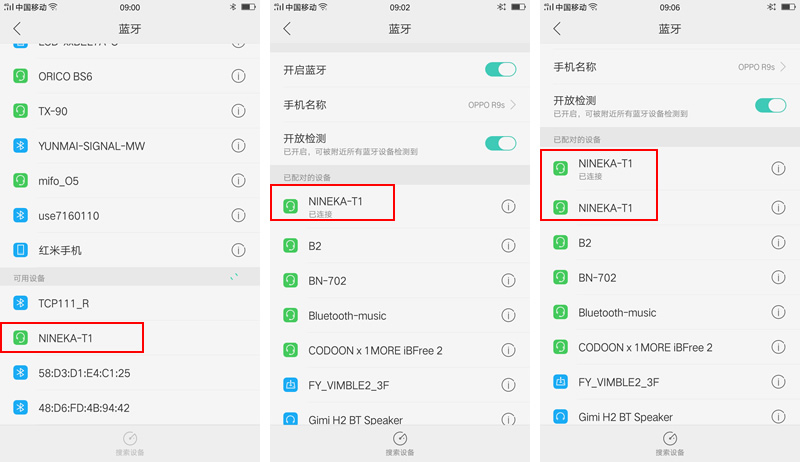
Task: Open info for ORICO BS6 device
Action: pos(238,76)
